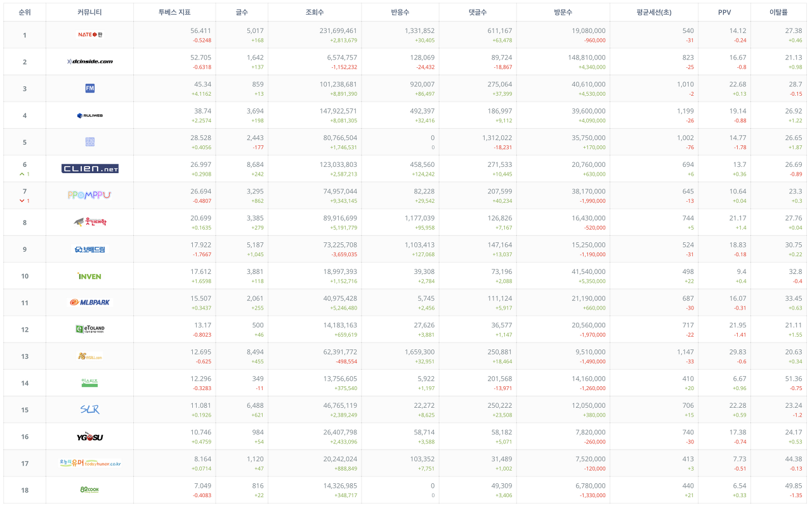Select the average session 1,199
This screenshot has height=508, width=812.
[x=685, y=111]
